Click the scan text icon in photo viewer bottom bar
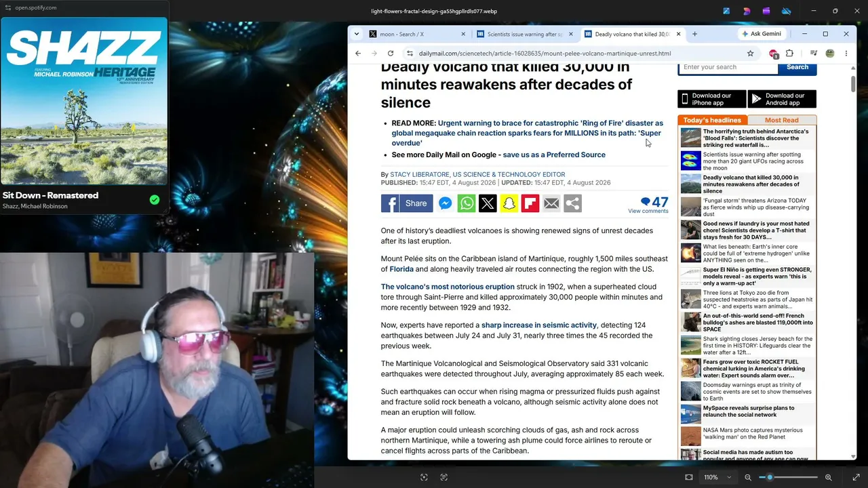Viewport: 868px width, 488px height. (x=444, y=477)
